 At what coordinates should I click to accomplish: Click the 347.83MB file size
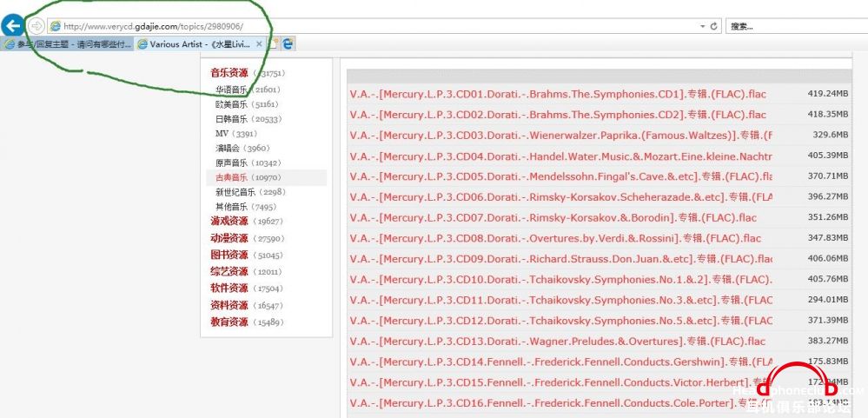827,237
